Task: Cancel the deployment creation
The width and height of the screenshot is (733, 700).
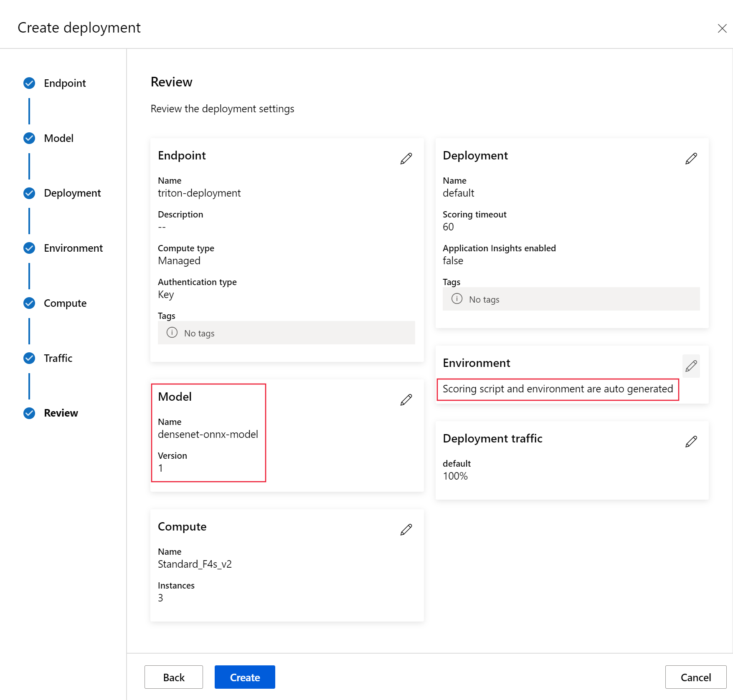Action: pos(695,677)
